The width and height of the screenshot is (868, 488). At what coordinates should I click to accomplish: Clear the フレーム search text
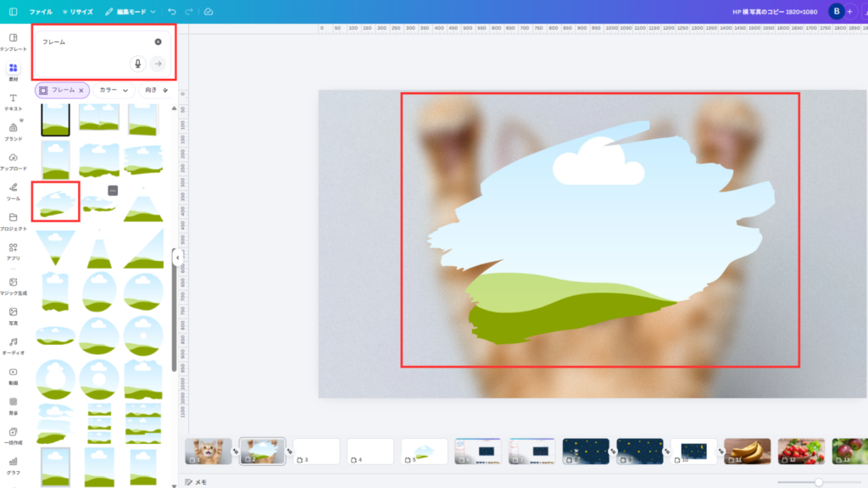click(x=158, y=42)
